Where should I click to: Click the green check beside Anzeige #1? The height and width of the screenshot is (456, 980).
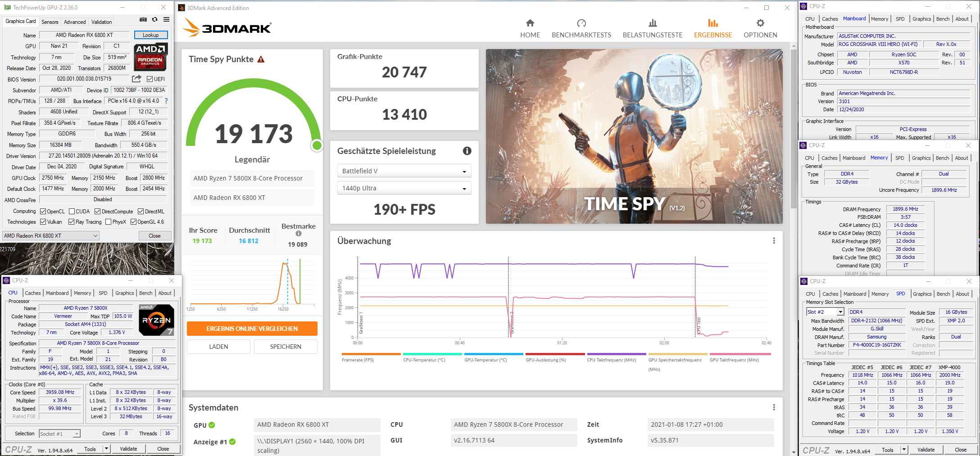coord(232,442)
